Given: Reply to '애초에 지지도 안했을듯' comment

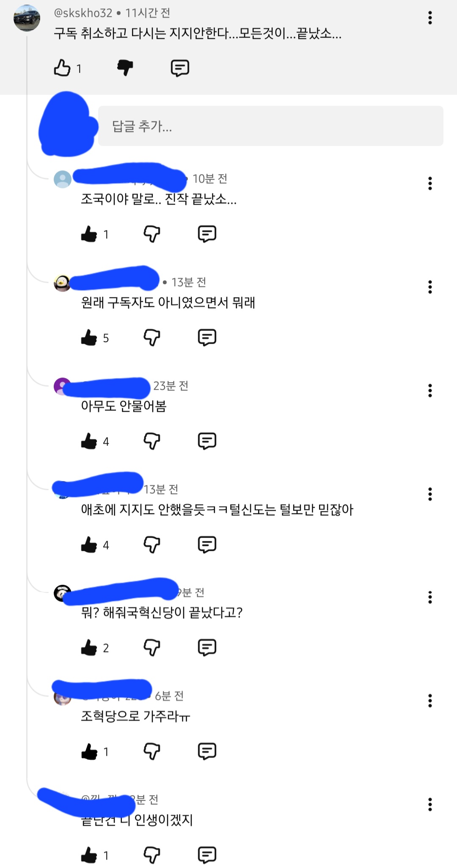Looking at the screenshot, I should tap(207, 545).
